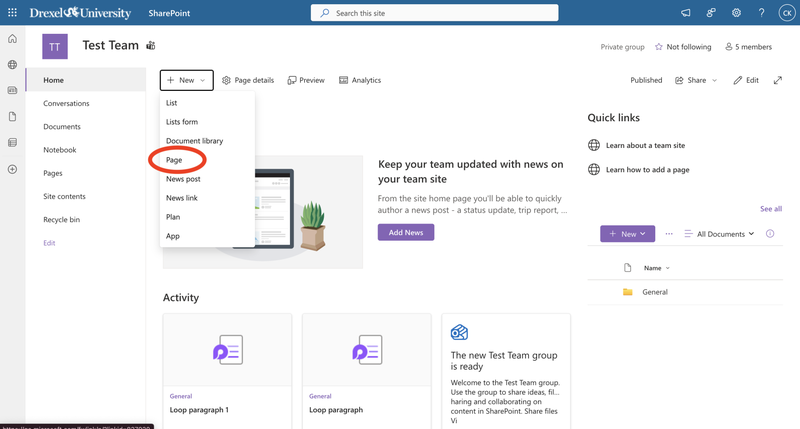Open Learn about a team site link
This screenshot has width=800, height=429.
645,145
